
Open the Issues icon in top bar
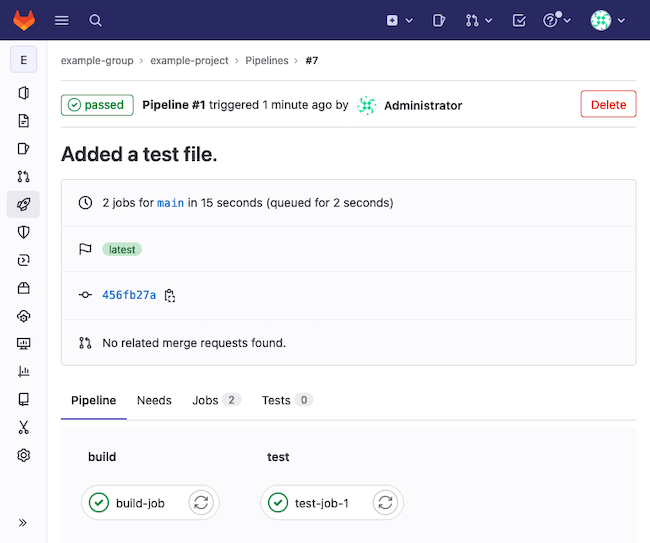point(439,20)
